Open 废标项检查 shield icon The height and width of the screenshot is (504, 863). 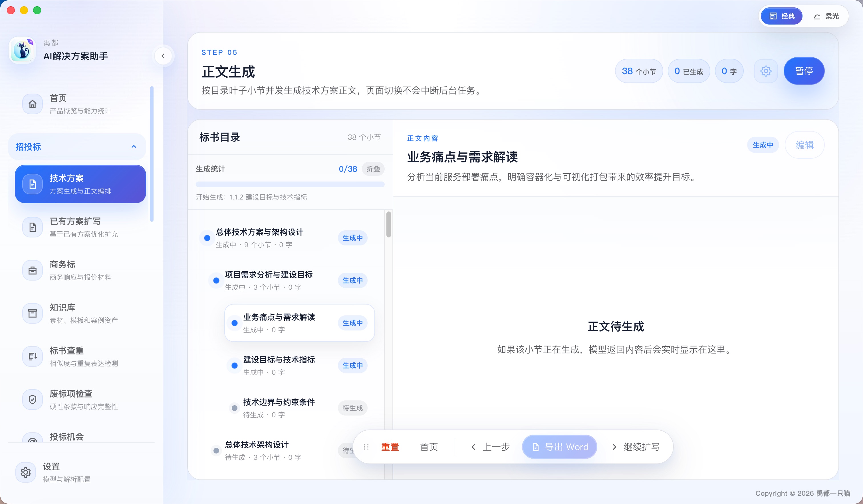click(x=33, y=400)
